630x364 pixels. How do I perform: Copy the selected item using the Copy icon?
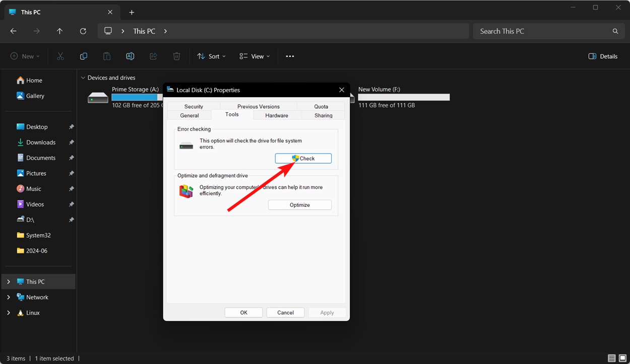(x=84, y=56)
